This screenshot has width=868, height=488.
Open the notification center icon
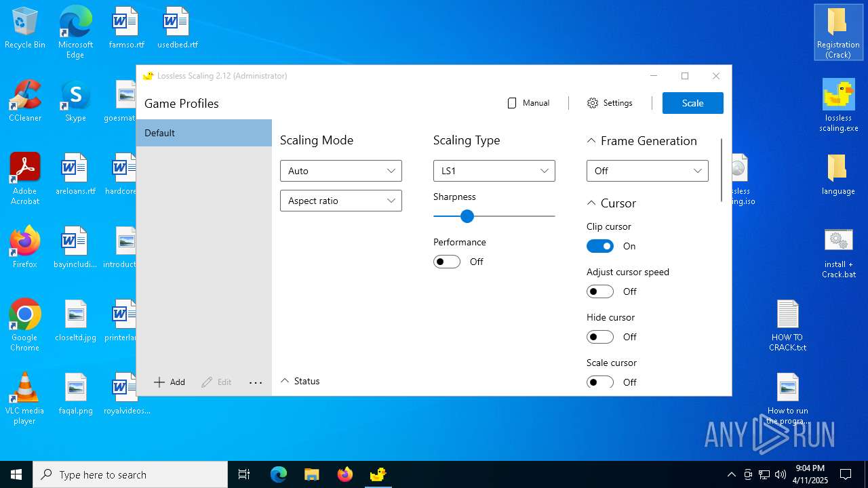(846, 474)
